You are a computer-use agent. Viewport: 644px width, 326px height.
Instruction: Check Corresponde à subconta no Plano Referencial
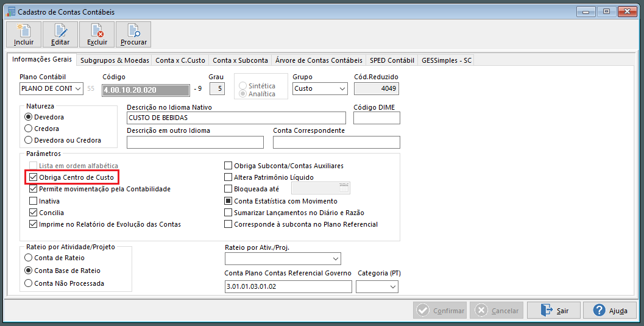(228, 224)
